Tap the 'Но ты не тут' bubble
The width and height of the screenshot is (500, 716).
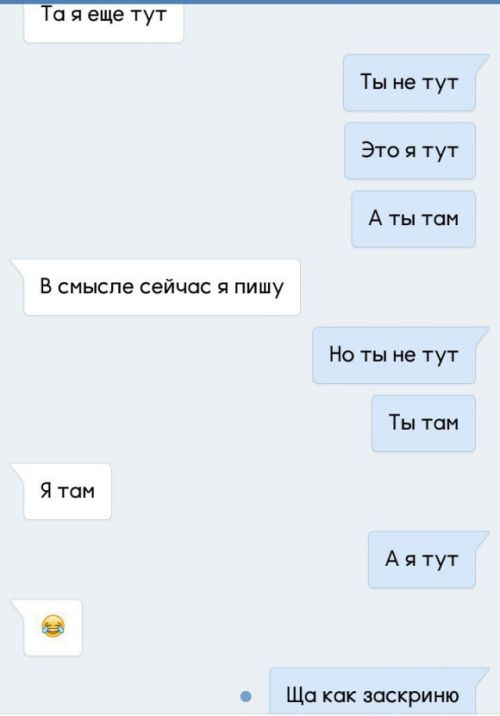[x=394, y=355]
